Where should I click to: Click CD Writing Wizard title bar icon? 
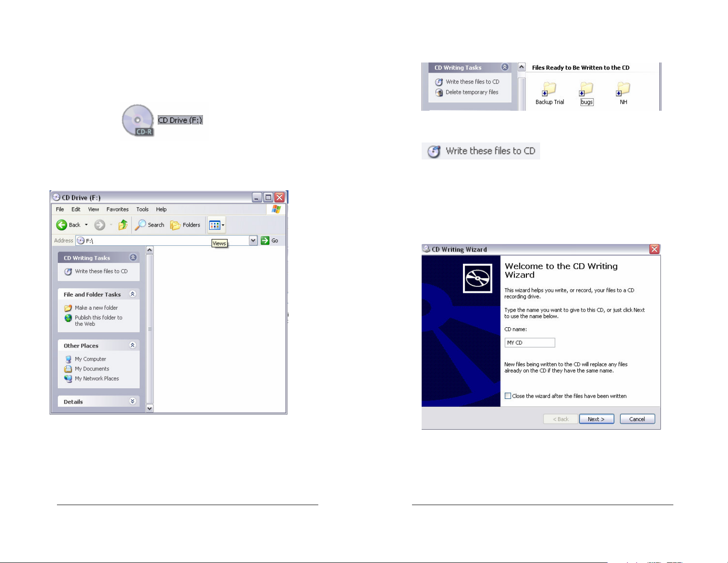tap(426, 249)
